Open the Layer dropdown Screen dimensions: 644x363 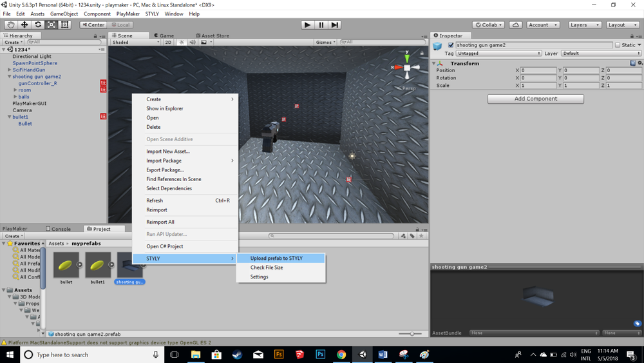coord(601,54)
